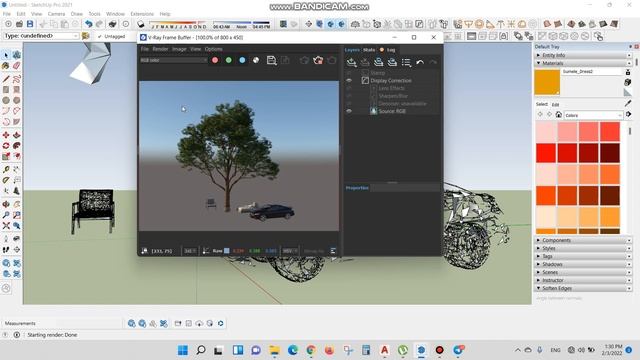Screen dimensions: 640x360
Task: Select the SketchUp Select arrow tool
Action: tap(6, 55)
